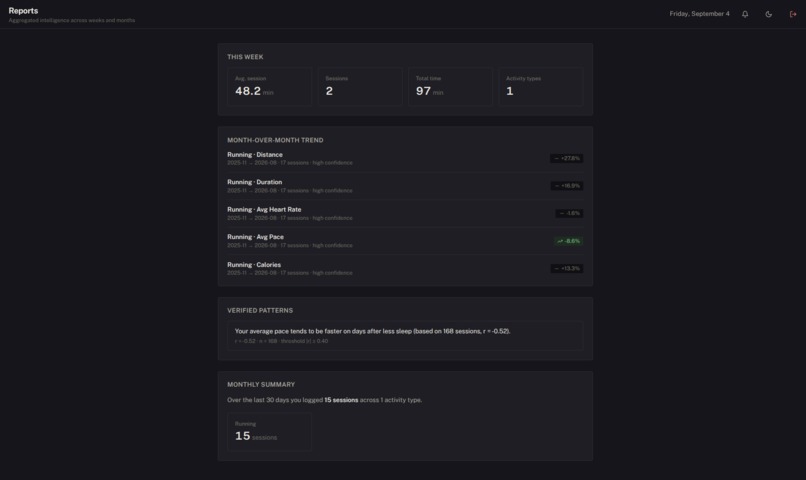The height and width of the screenshot is (480, 806).
Task: Click the +27.8% Distance change badge
Action: tap(566, 158)
